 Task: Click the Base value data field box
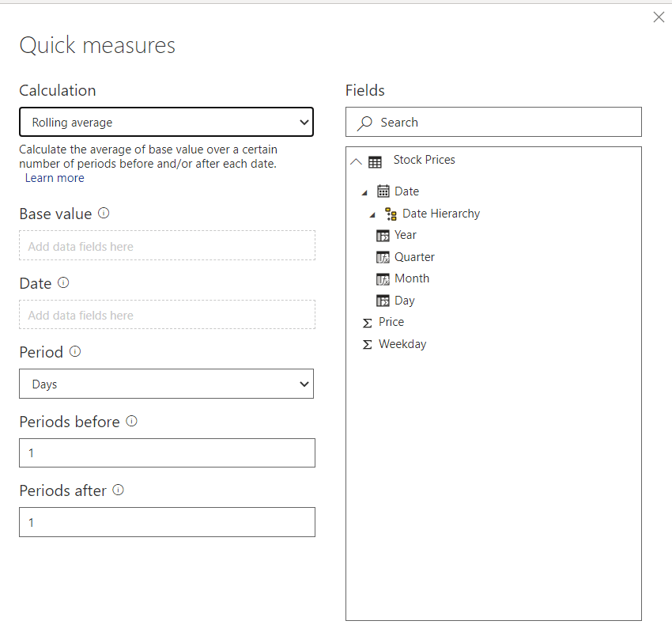tap(167, 246)
